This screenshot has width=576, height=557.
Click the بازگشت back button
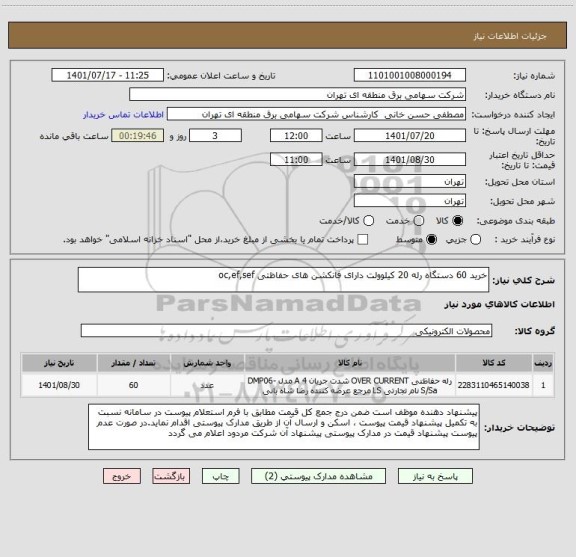click(x=171, y=476)
